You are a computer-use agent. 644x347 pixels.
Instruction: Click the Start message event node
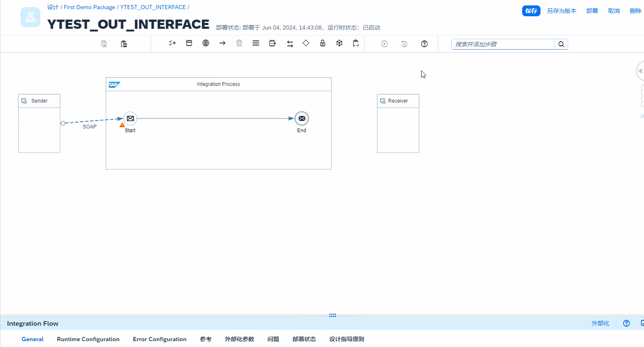(x=130, y=118)
